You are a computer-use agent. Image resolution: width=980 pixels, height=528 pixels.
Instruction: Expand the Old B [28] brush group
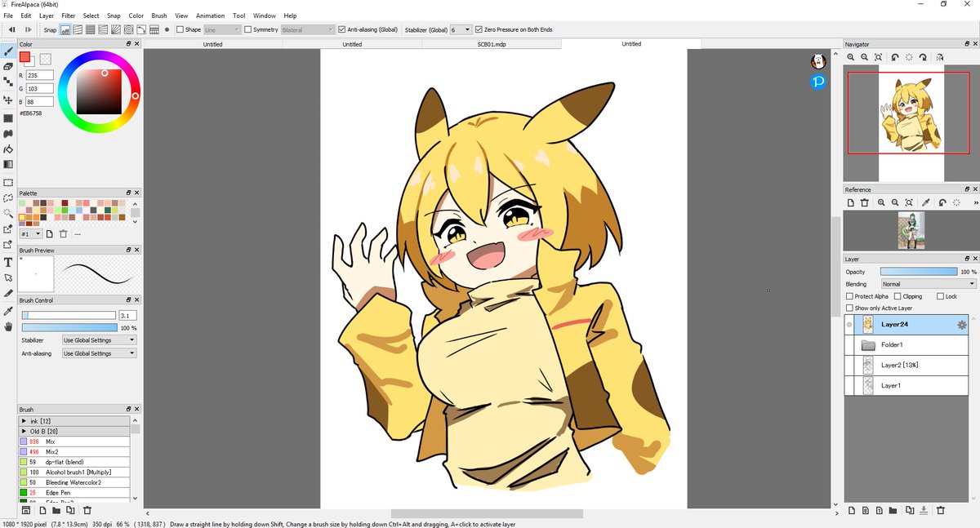click(x=24, y=431)
